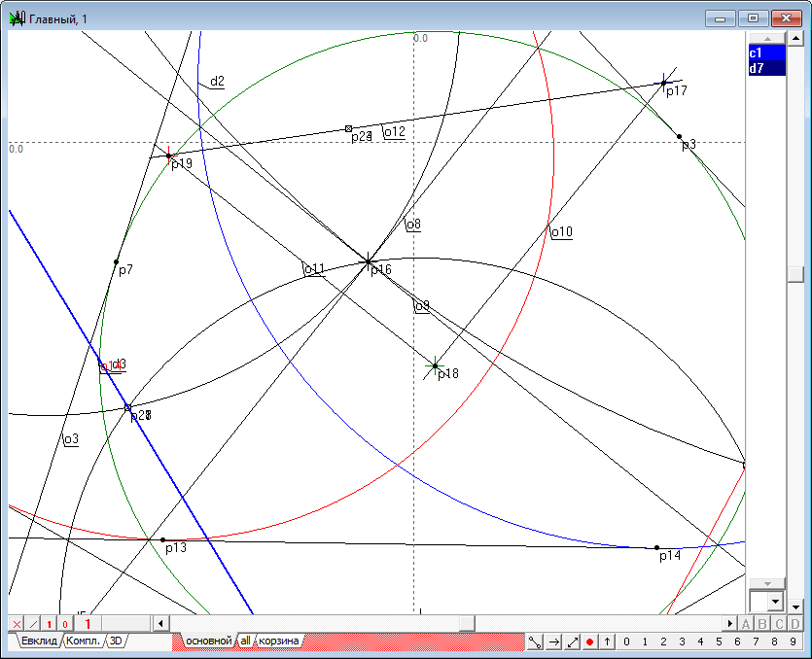
Task: Click the list's top gray up-arrow button
Action: 767,38
